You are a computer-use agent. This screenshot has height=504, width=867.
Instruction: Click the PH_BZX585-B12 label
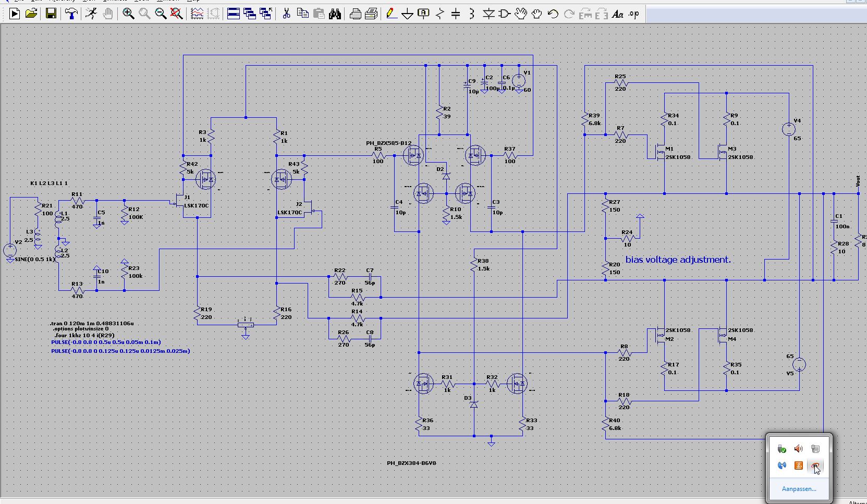388,143
